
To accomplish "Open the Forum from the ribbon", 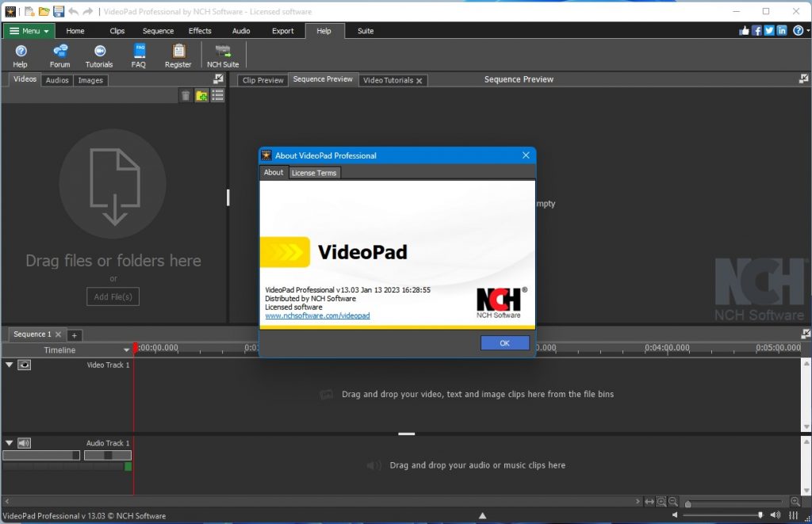I will pyautogui.click(x=59, y=56).
